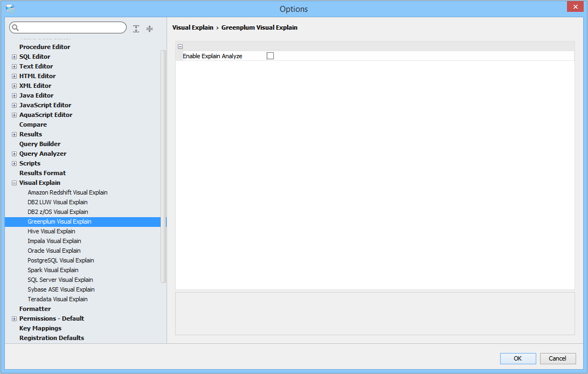The image size is (588, 374).
Task: Select DB2 z/OS Visual Explain
Action: [x=58, y=212]
